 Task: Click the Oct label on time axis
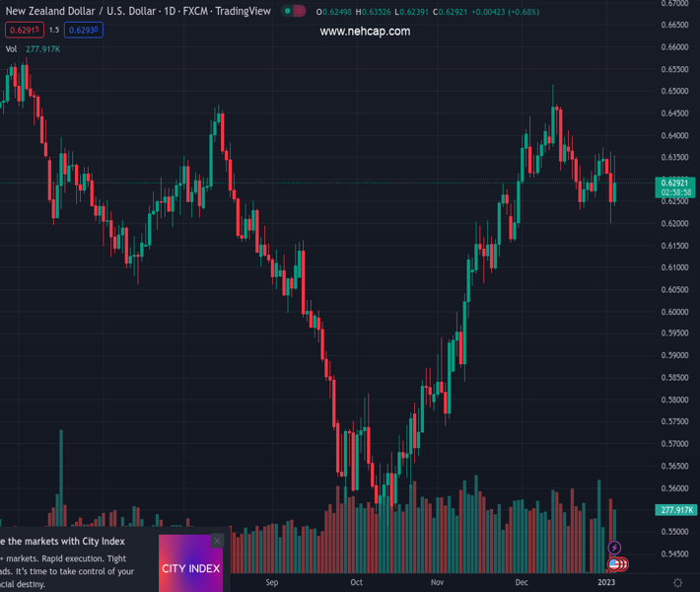[356, 582]
